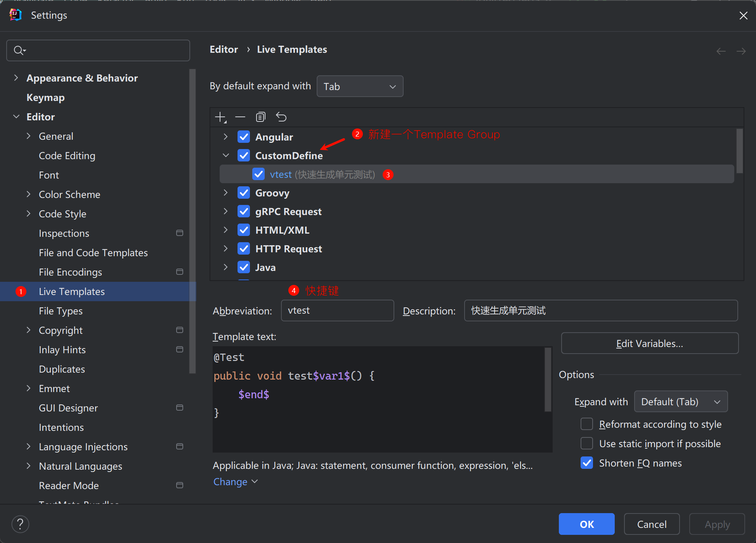Expand the gRPC Request template group
The width and height of the screenshot is (756, 543).
coord(225,211)
